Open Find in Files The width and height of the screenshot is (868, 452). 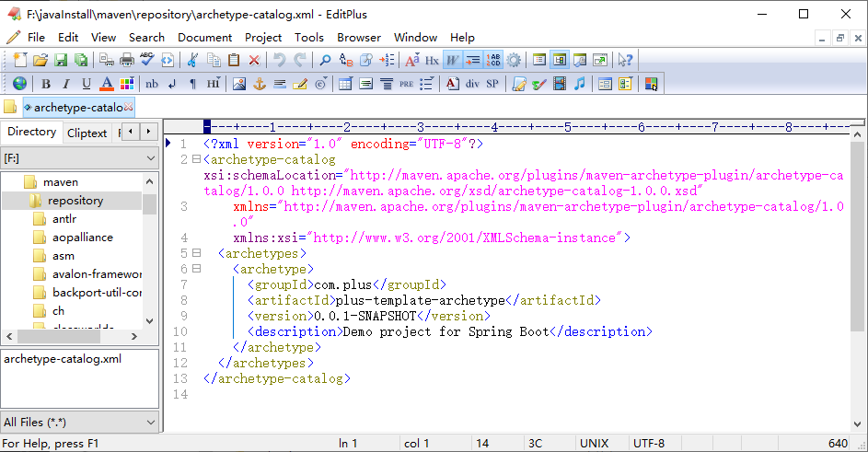click(x=366, y=60)
